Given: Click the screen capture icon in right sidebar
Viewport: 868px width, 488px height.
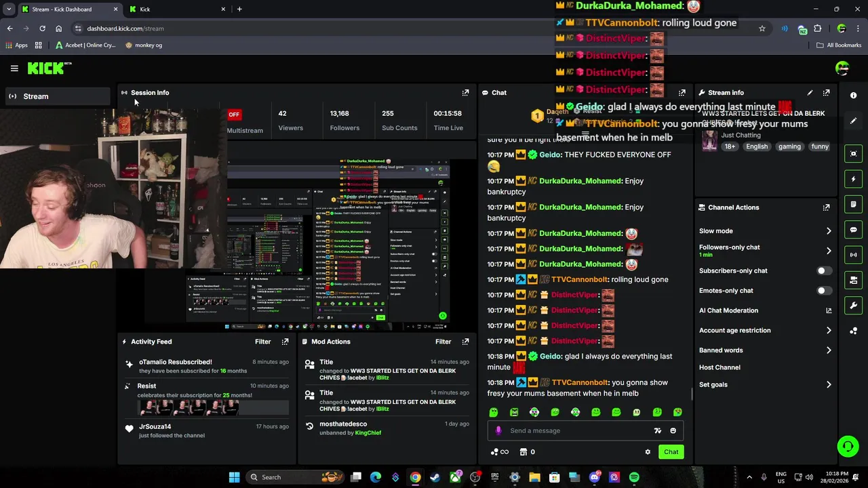Looking at the screenshot, I should 854,154.
